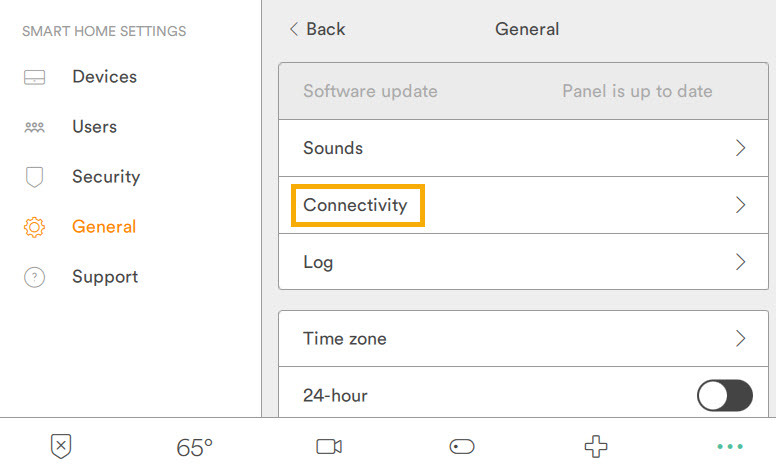This screenshot has width=776, height=475.
Task: Select General in the settings sidebar
Action: click(103, 227)
